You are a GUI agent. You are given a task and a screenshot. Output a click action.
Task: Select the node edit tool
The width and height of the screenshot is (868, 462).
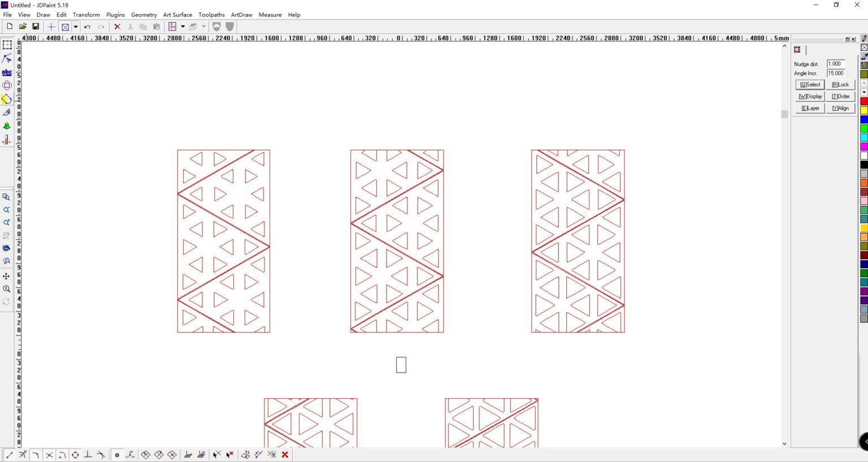(7, 59)
